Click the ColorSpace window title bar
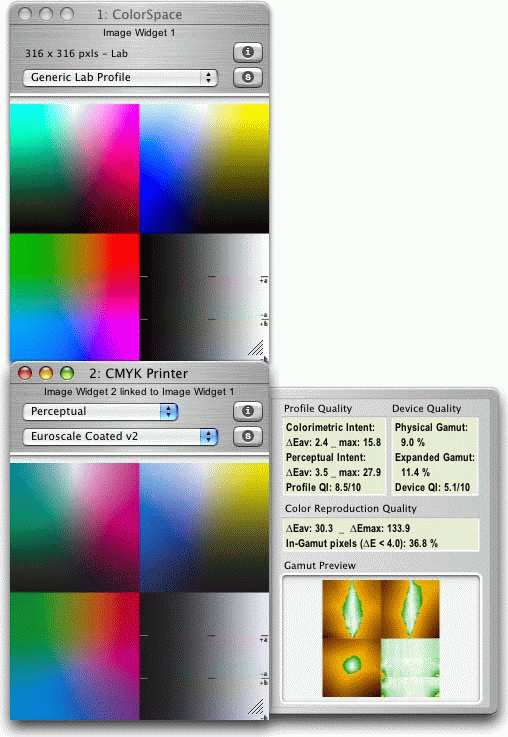The width and height of the screenshot is (508, 737). 140,15
